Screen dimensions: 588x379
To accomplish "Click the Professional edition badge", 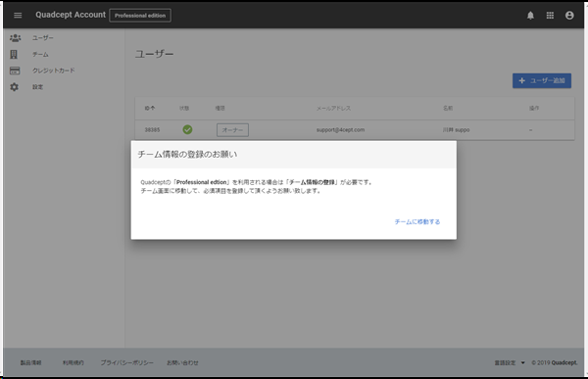I will coord(140,16).
